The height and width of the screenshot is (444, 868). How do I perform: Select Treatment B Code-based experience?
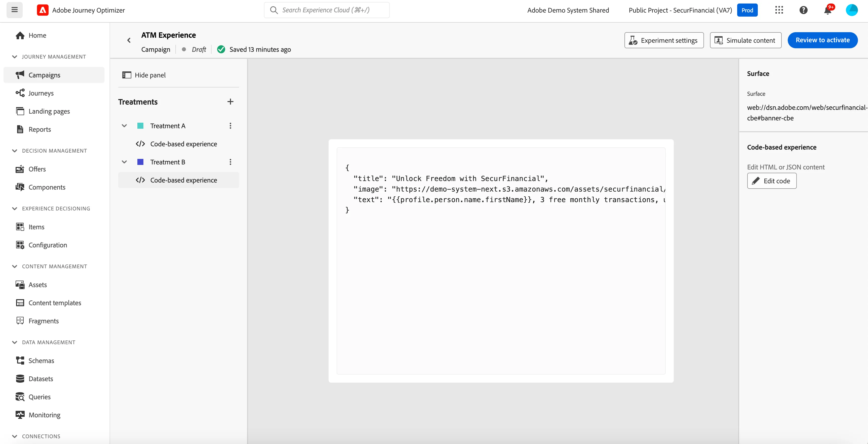[x=179, y=180]
